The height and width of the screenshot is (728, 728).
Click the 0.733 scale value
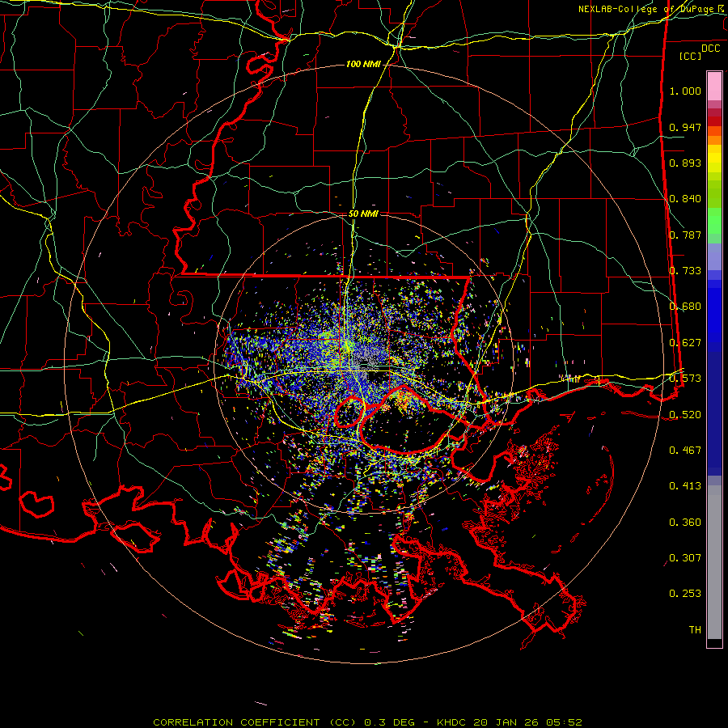(685, 271)
